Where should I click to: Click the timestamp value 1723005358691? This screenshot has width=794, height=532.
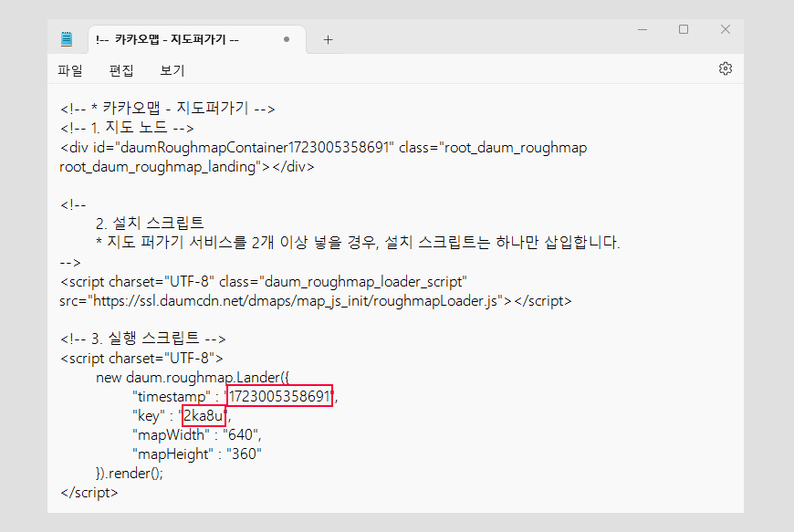pyautogui.click(x=279, y=396)
